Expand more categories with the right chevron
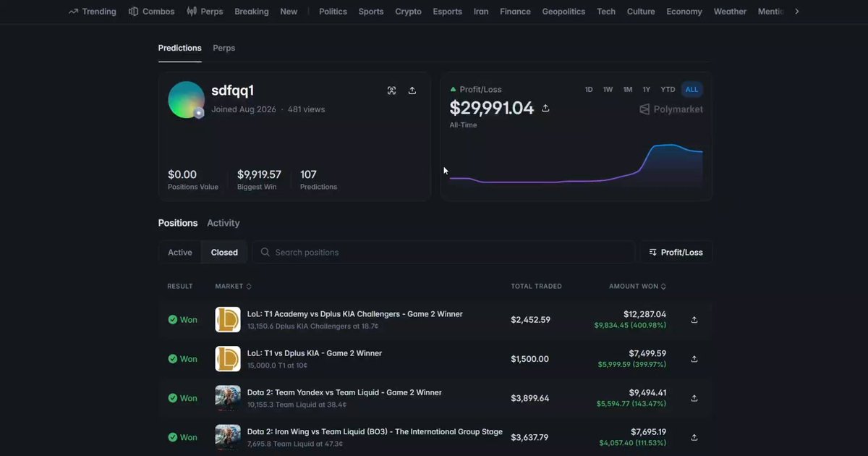The image size is (868, 456). (x=797, y=12)
